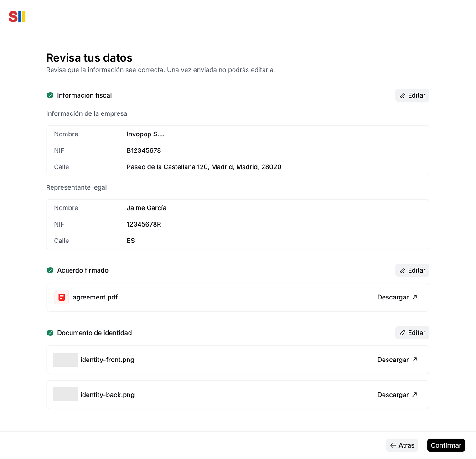Click the green checkmark next to Información fiscal

pos(50,95)
